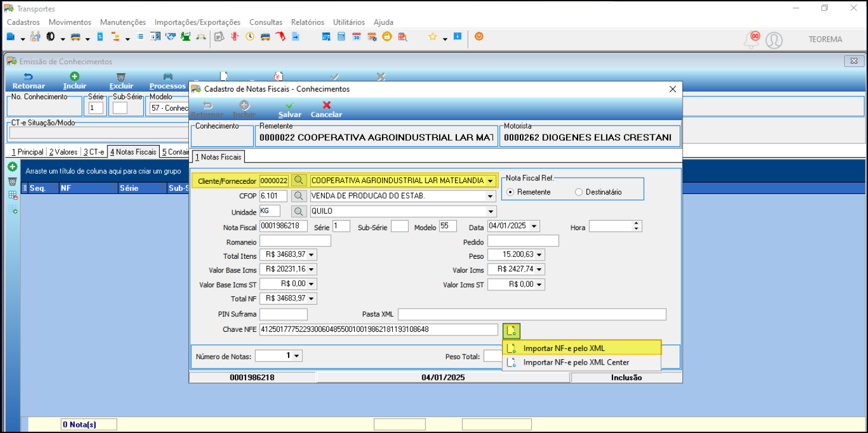
Task: Click the magnifier button beside CFOP 6.101
Action: tap(299, 196)
